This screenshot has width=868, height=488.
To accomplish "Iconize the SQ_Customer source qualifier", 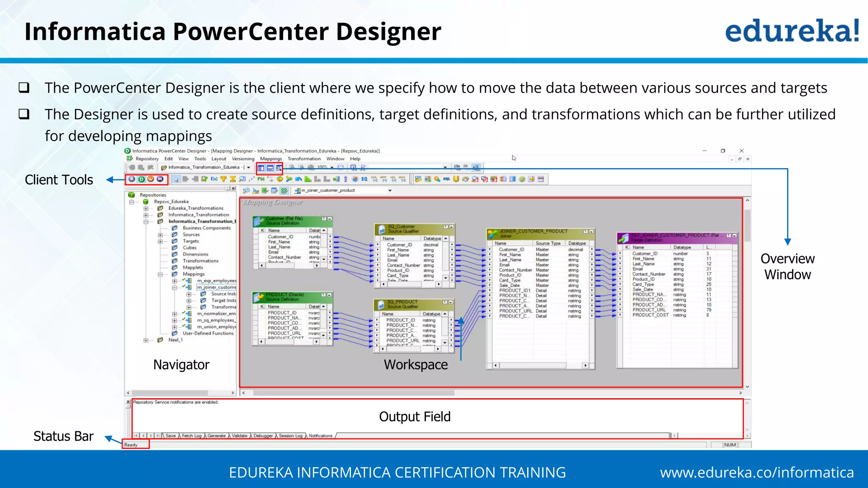I will point(452,227).
